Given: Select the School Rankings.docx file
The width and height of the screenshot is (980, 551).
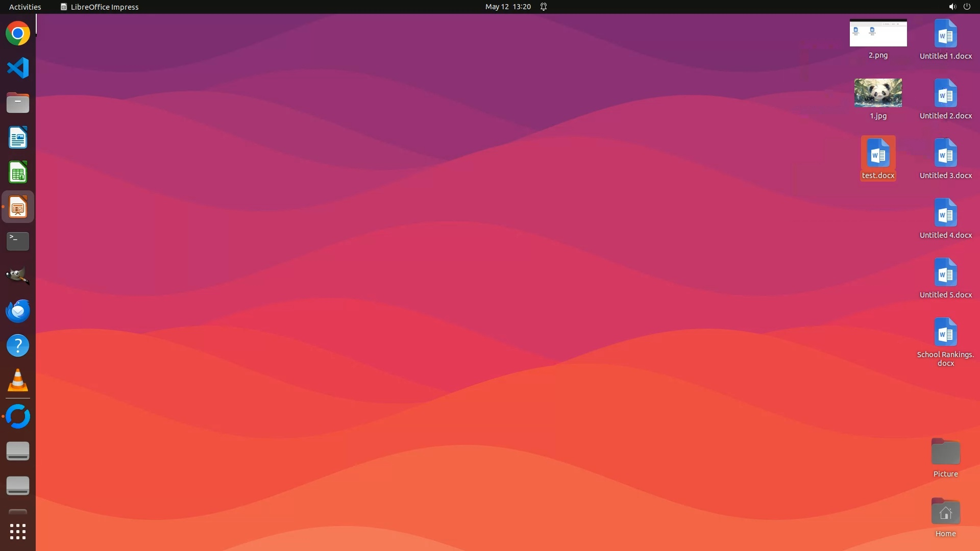Looking at the screenshot, I should click(x=945, y=333).
